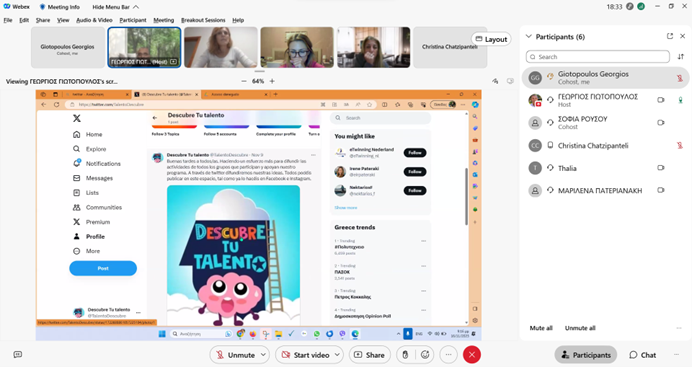Image resolution: width=692 pixels, height=367 pixels.
Task: Click Notifications in shared X sidebar
Action: click(97, 164)
